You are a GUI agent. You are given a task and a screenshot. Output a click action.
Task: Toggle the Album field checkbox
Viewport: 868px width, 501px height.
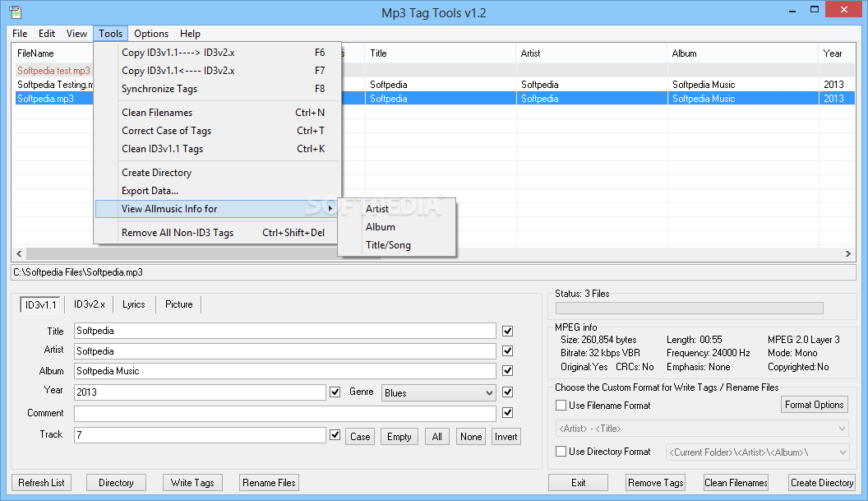507,371
